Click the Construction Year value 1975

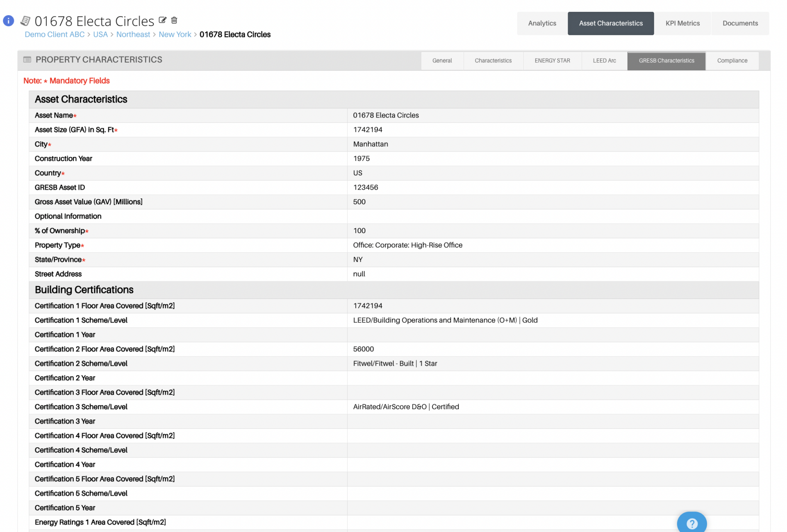click(x=361, y=158)
